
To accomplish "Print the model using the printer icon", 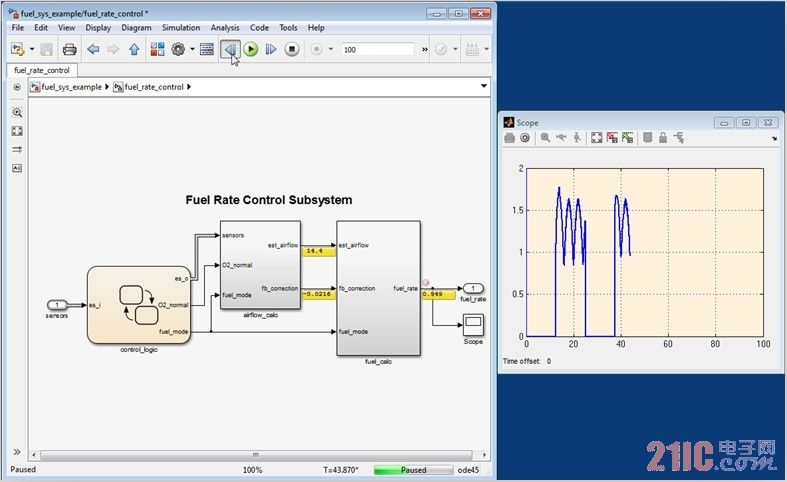I will (x=69, y=49).
